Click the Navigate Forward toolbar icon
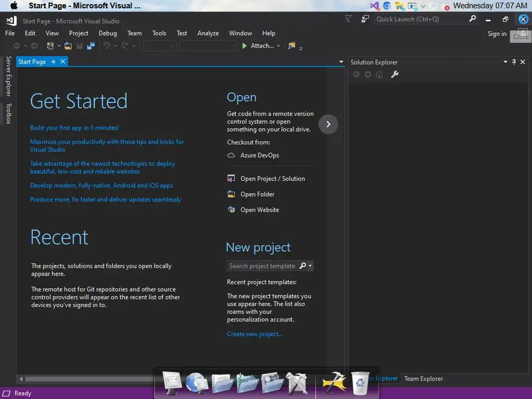The width and height of the screenshot is (532, 399). point(34,46)
